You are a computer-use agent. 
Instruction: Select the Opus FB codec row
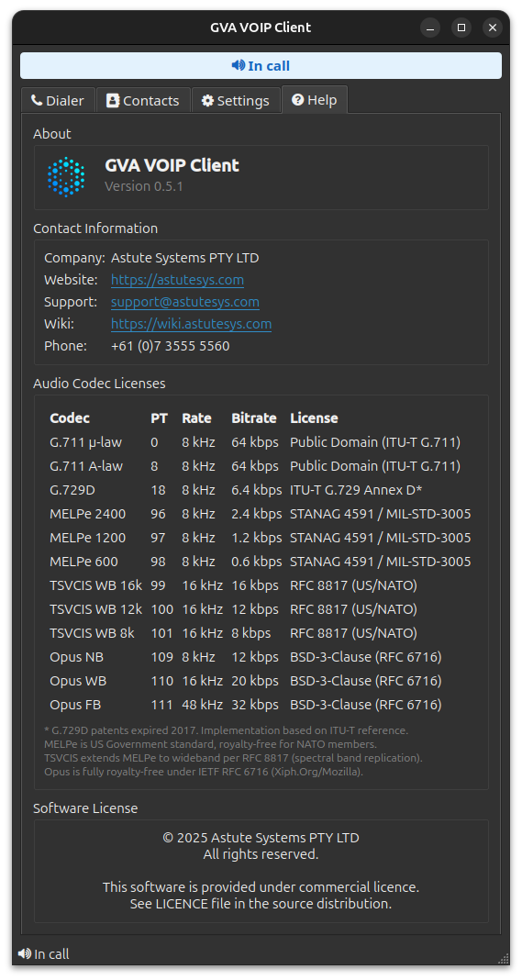click(261, 705)
